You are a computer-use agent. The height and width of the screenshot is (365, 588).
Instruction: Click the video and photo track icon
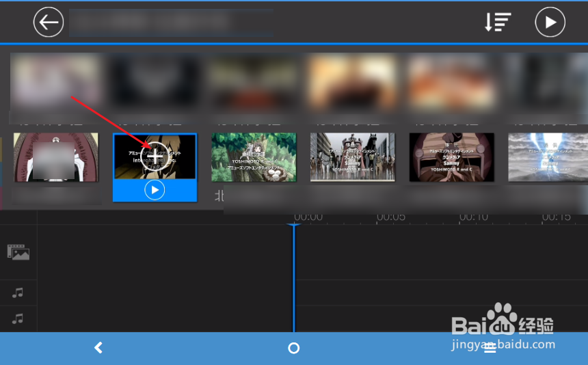point(18,252)
